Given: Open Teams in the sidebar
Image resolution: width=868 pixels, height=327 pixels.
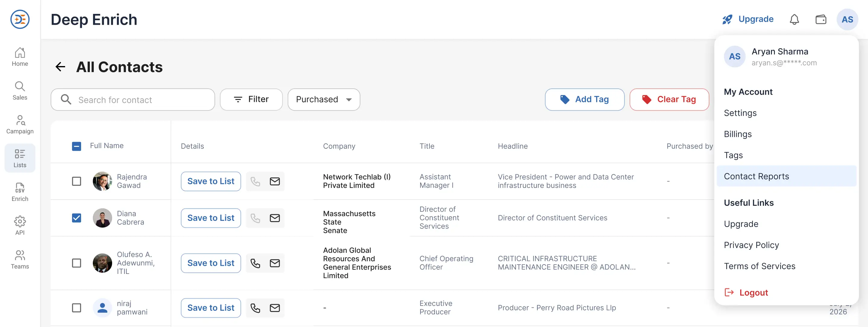Looking at the screenshot, I should (20, 259).
